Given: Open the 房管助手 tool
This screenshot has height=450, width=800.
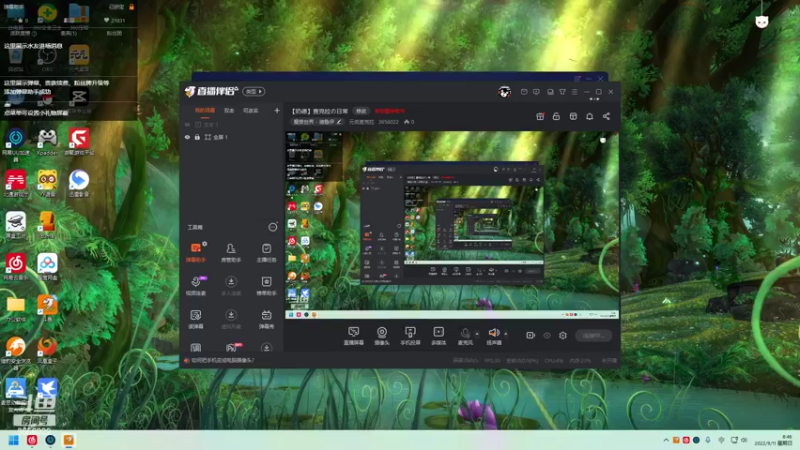Looking at the screenshot, I should [x=231, y=252].
